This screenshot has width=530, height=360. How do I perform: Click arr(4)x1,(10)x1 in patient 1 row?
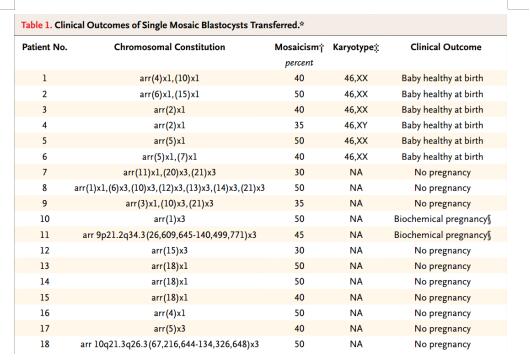169,78
